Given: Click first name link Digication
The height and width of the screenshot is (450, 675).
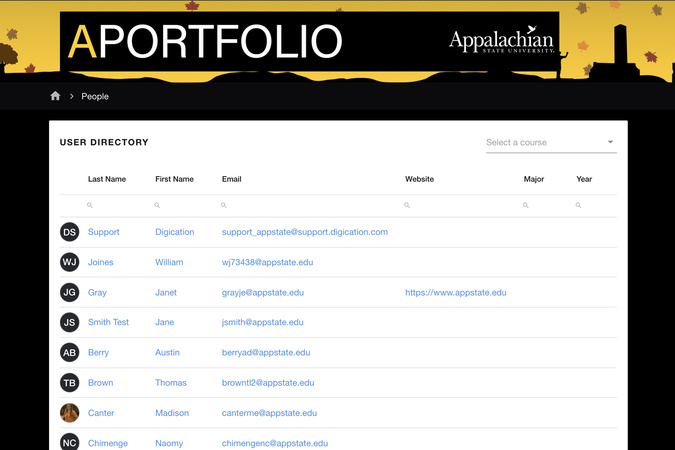Looking at the screenshot, I should [174, 232].
